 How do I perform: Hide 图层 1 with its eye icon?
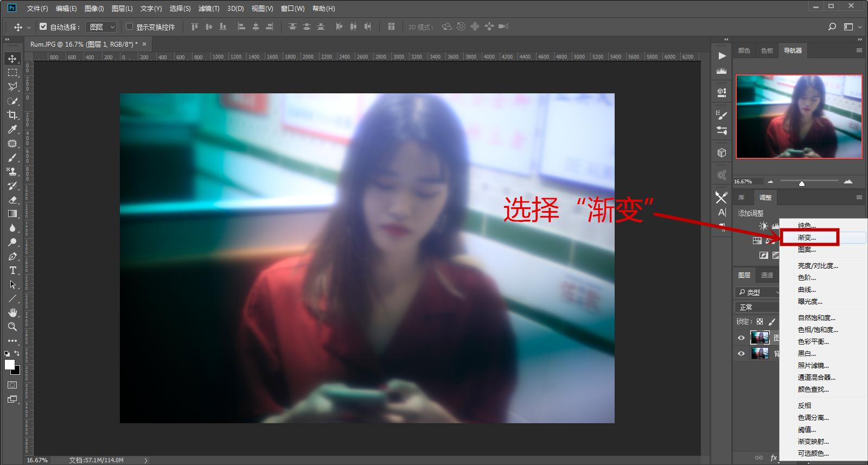741,338
